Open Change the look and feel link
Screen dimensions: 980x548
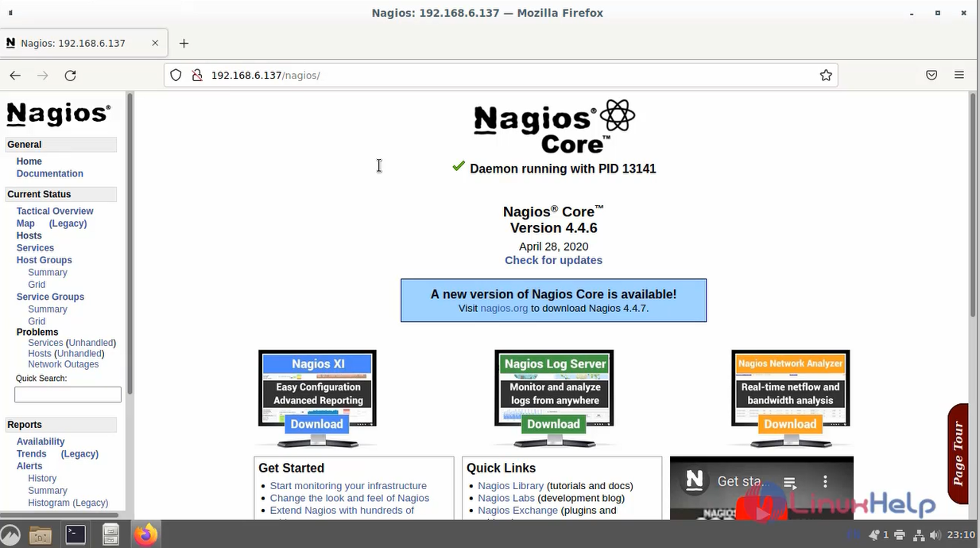coord(350,498)
